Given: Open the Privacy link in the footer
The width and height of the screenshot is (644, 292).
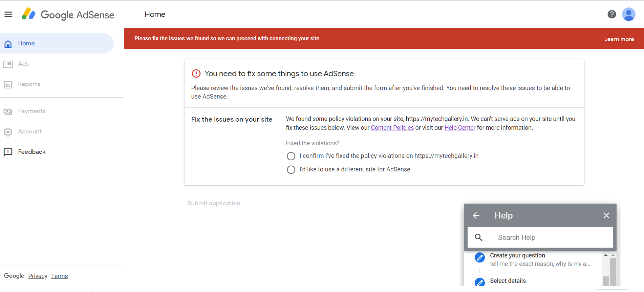Looking at the screenshot, I should 38,276.
